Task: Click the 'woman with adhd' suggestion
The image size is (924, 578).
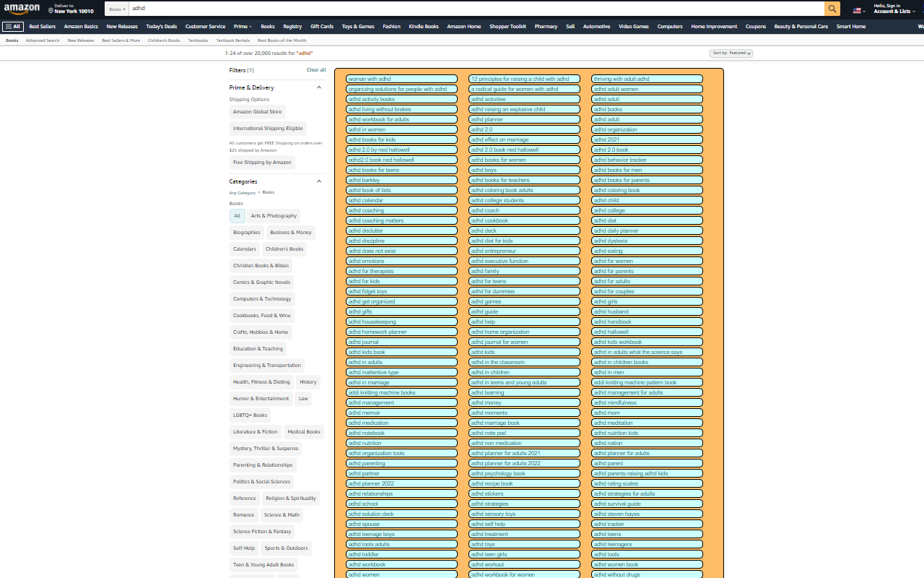Action: pyautogui.click(x=401, y=79)
